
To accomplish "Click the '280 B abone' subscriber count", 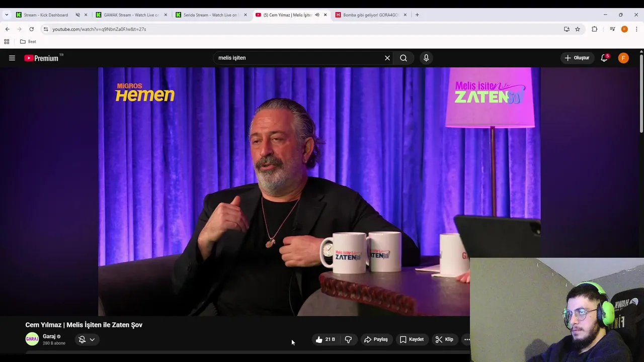I will pyautogui.click(x=54, y=343).
